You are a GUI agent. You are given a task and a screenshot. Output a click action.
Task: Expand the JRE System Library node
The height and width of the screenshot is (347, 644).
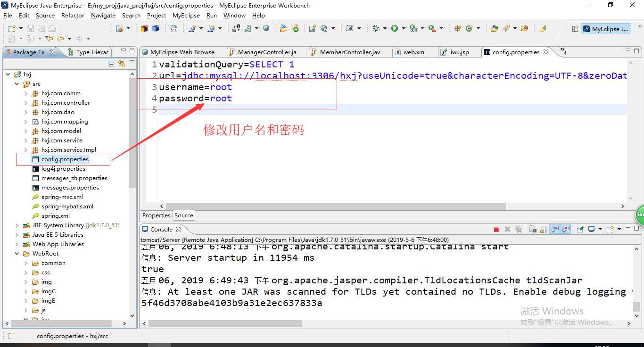click(17, 225)
